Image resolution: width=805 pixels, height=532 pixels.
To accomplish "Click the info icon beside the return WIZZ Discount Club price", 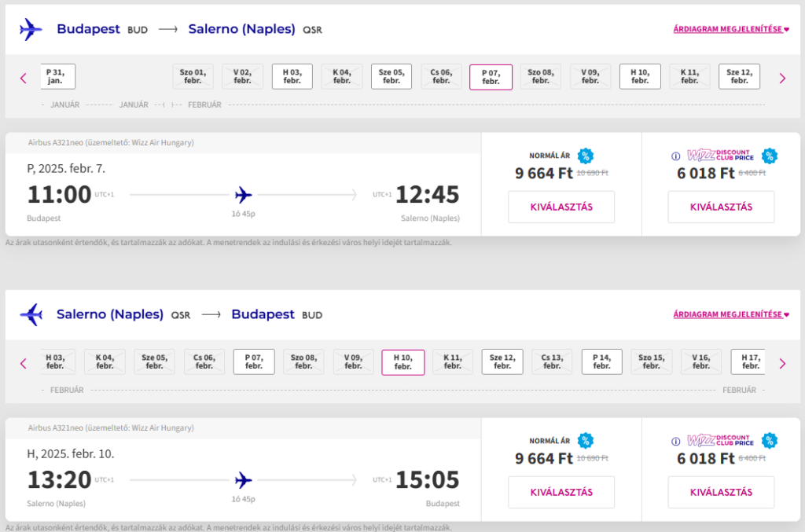I will [675, 441].
